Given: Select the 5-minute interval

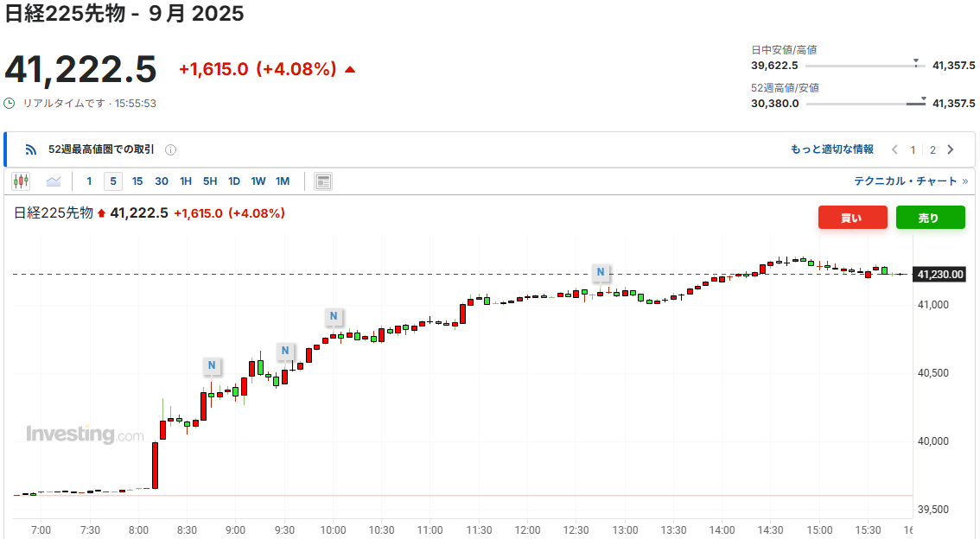Looking at the screenshot, I should tap(113, 181).
